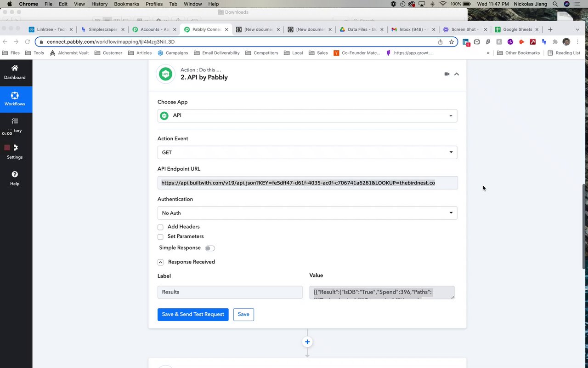Enable the Simple Response toggle

coord(209,248)
